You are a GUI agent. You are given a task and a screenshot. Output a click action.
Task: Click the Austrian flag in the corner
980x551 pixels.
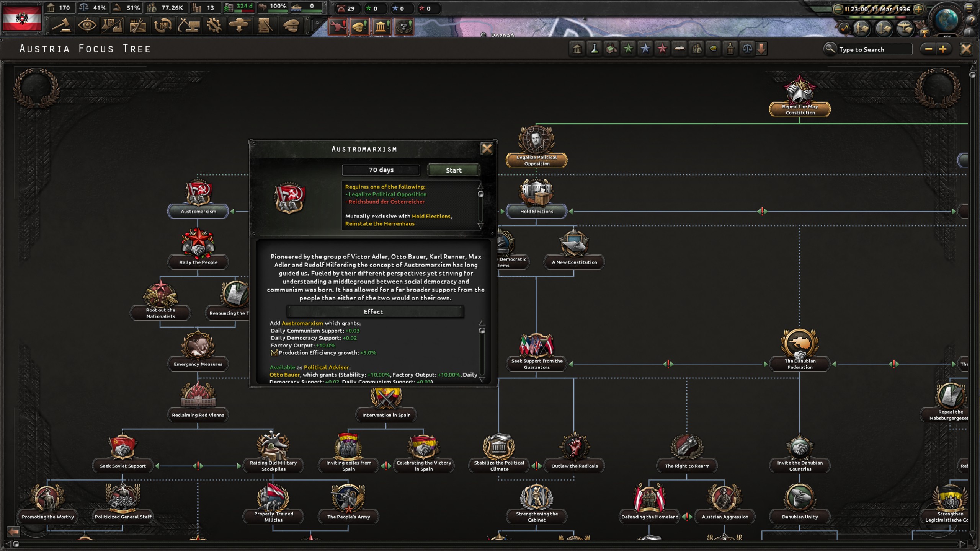click(x=22, y=18)
